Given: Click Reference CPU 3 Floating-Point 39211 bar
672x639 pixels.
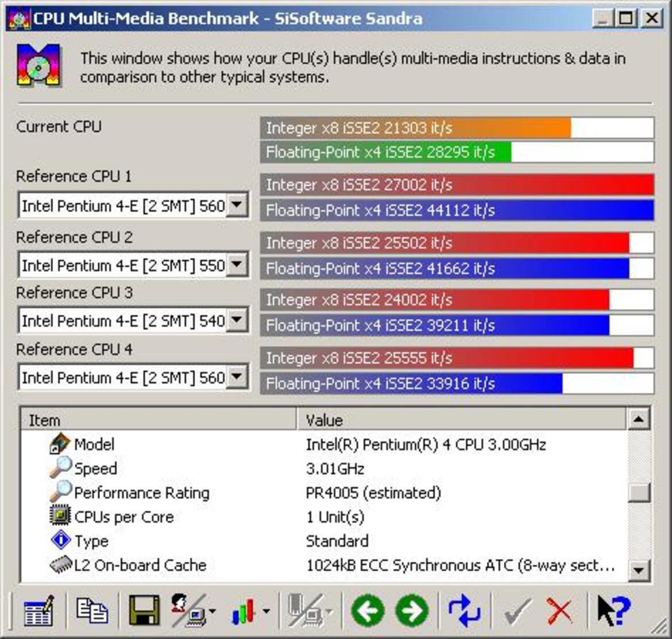Looking at the screenshot, I should (x=457, y=325).
